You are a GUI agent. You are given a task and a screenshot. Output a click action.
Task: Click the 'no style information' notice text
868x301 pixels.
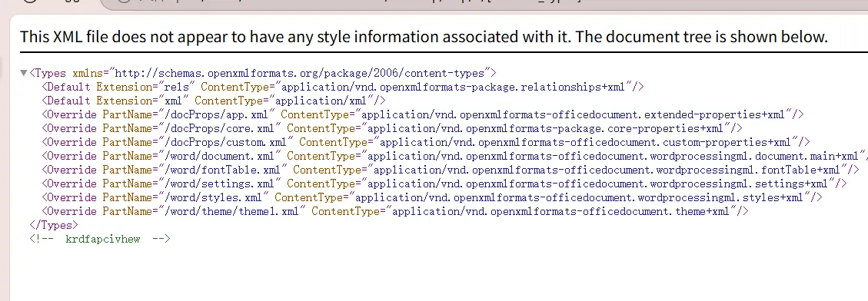(424, 37)
